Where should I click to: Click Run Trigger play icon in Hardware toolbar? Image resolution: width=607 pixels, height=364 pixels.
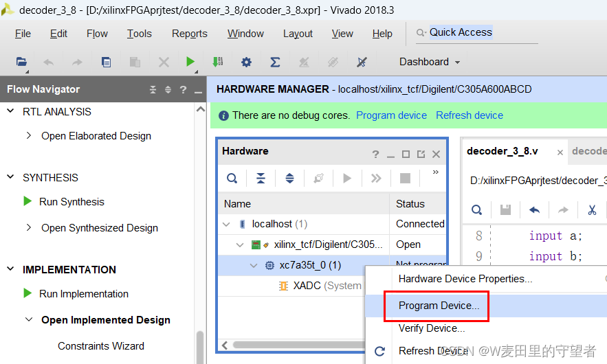347,179
